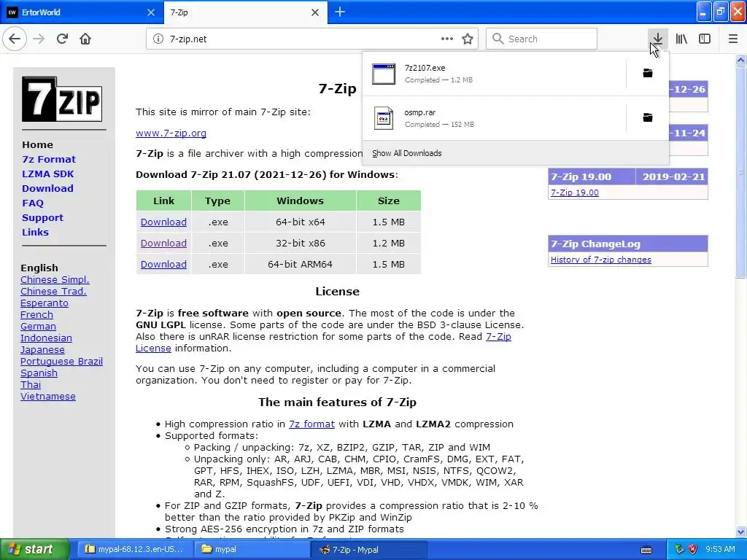
Task: Click the taskbar clock 9:53 AM
Action: click(x=720, y=549)
